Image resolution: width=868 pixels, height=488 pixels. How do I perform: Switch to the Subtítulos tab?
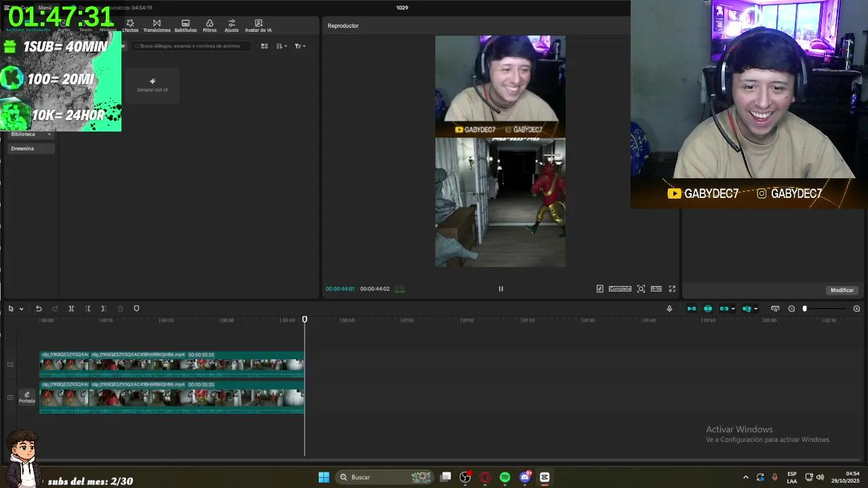(x=185, y=26)
